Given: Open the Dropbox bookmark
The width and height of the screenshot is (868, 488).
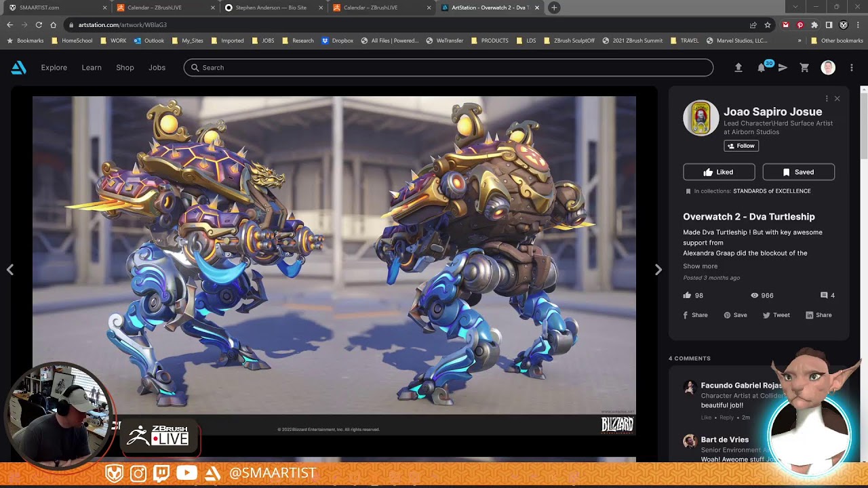Looking at the screenshot, I should (x=337, y=41).
